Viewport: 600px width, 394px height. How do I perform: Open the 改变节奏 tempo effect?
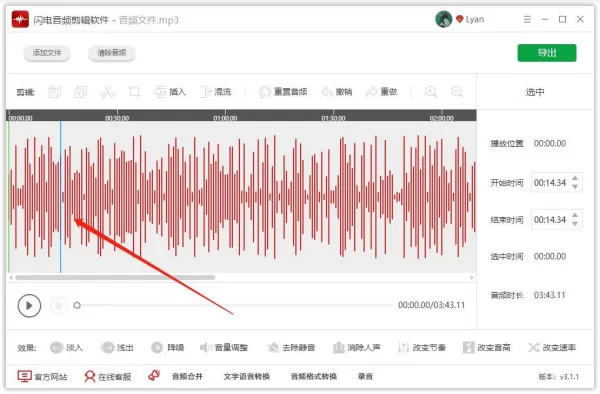[422, 347]
